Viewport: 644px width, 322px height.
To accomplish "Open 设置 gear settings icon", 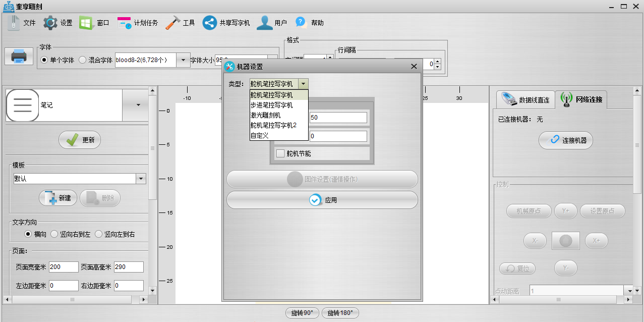I will coord(50,23).
